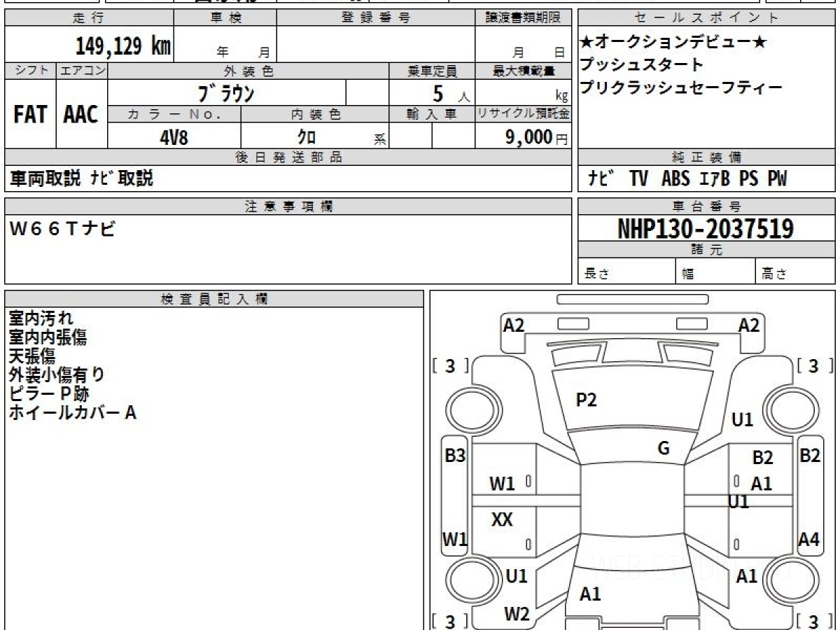Select the FAT shift value
This screenshot has width=840, height=630.
click(x=30, y=115)
